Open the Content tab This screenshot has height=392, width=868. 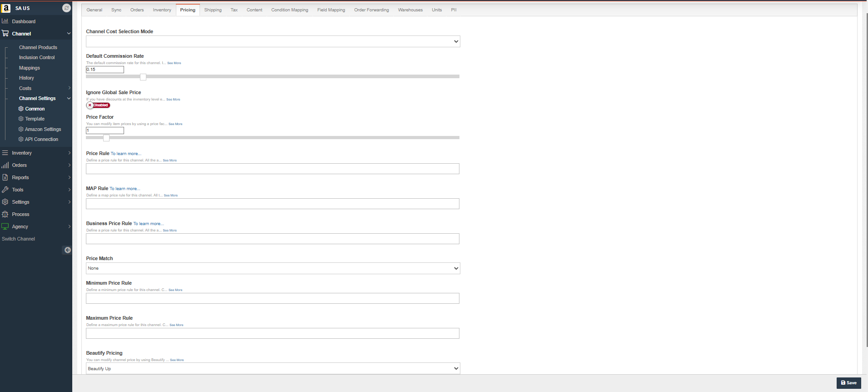(254, 10)
